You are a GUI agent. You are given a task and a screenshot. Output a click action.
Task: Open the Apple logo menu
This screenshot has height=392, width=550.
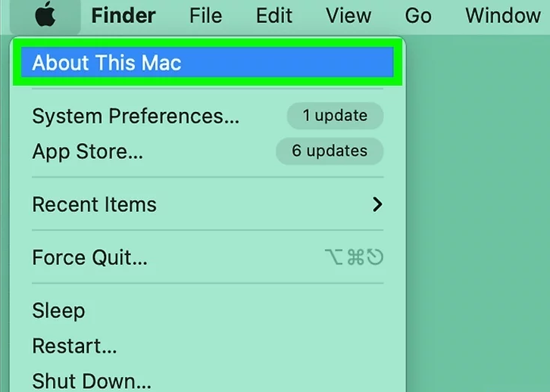45,16
